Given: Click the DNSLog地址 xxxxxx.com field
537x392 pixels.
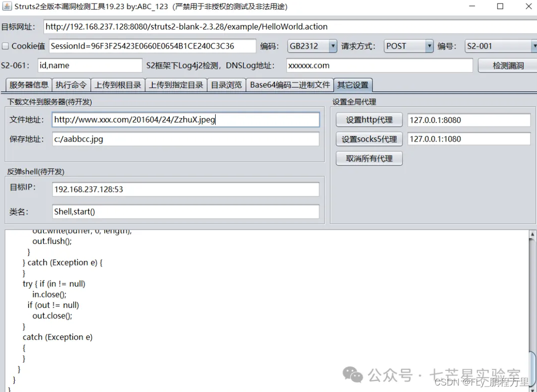Looking at the screenshot, I should (379, 65).
